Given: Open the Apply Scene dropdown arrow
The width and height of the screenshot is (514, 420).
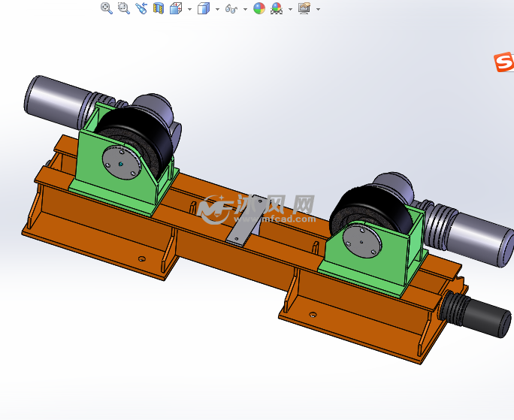Looking at the screenshot, I should click(x=290, y=9).
